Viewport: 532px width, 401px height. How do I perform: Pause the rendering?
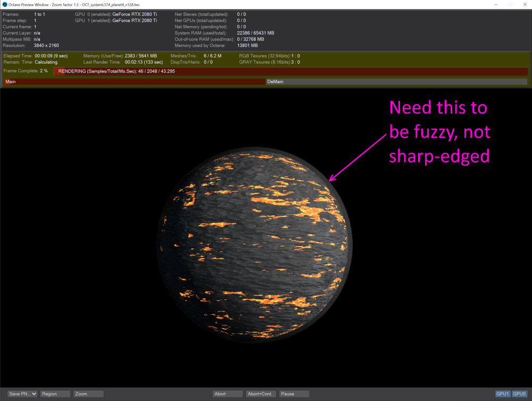(294, 394)
